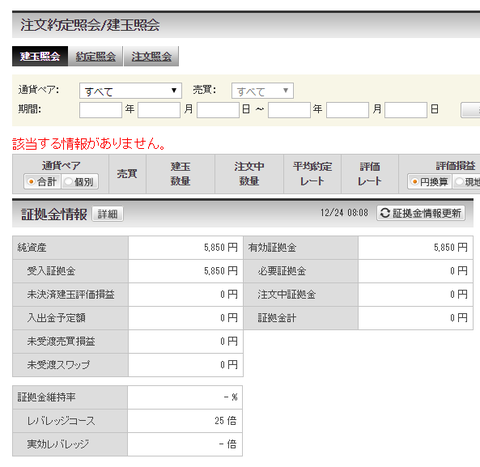Image resolution: width=480 pixels, height=467 pixels.
Task: Click the 未受渡売買損益 label
Action: (x=61, y=341)
